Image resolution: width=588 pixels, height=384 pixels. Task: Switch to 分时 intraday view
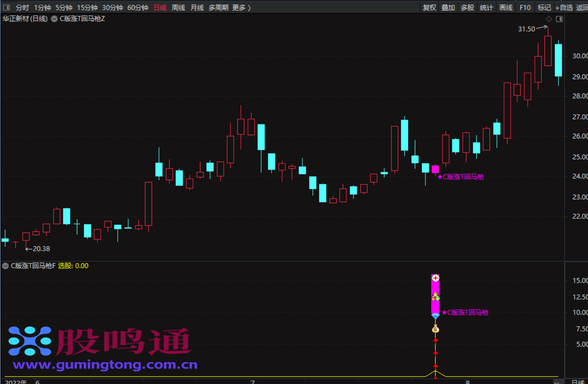[22, 7]
